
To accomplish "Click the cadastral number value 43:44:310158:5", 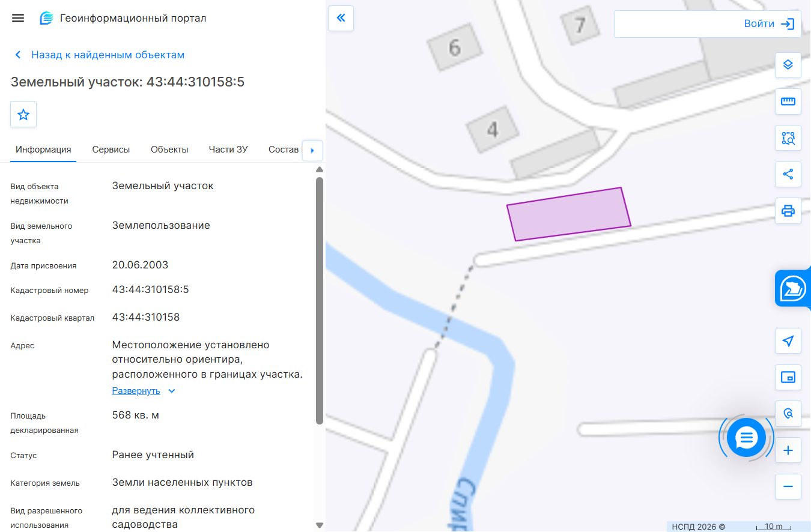I will point(151,289).
